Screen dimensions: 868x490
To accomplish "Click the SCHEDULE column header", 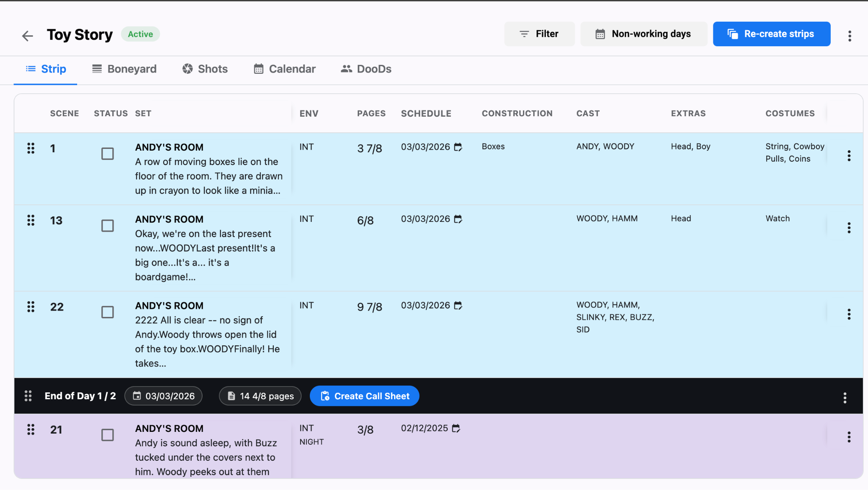I will point(426,113).
